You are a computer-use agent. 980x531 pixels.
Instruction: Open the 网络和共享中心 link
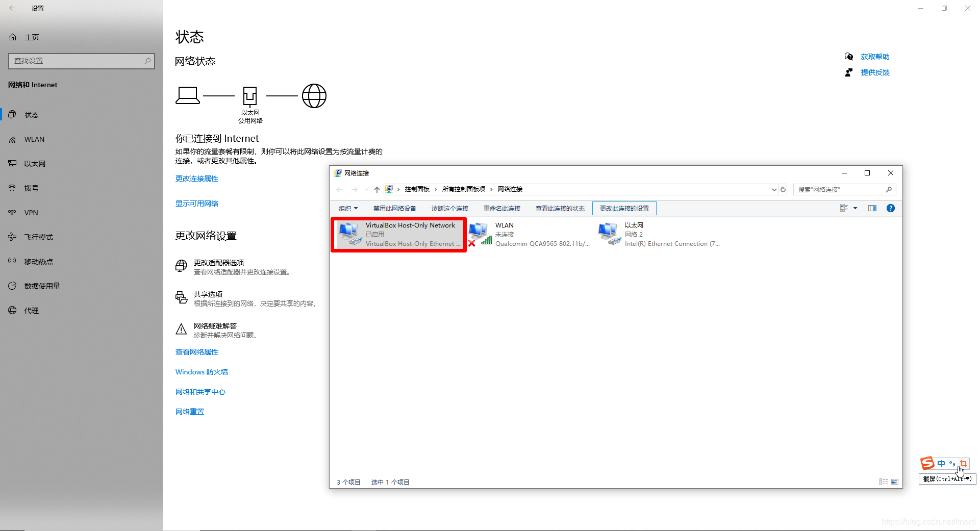[x=200, y=392]
